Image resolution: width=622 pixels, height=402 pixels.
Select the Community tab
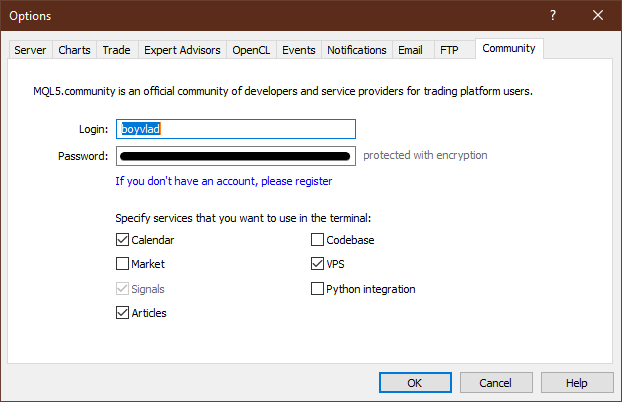[509, 48]
